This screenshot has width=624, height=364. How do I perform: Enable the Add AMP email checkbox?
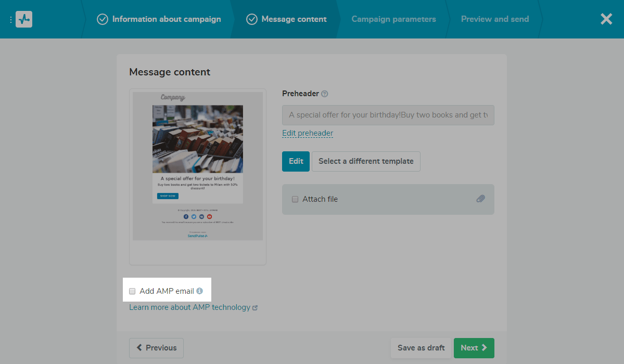pyautogui.click(x=132, y=291)
